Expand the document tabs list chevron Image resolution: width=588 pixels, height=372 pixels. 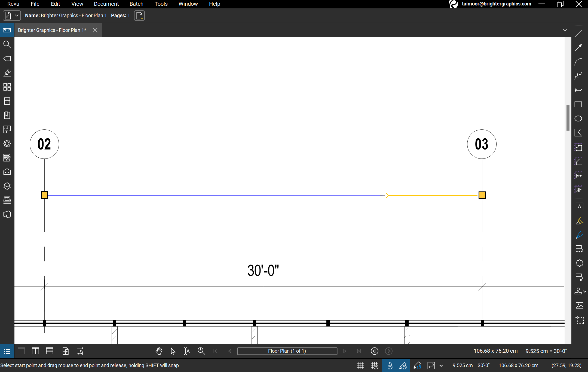565,30
